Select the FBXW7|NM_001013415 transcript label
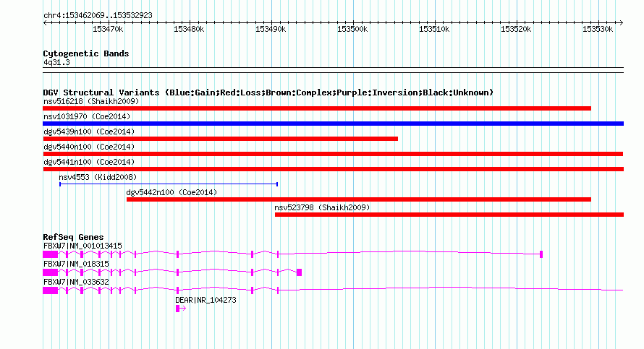The image size is (644, 349). (82, 246)
